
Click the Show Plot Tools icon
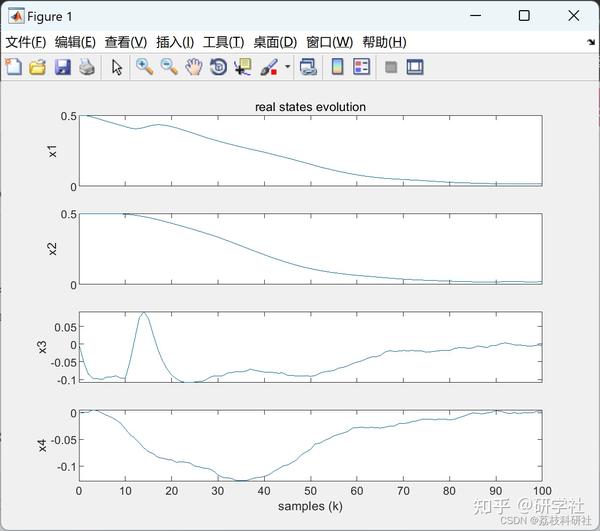click(x=415, y=67)
